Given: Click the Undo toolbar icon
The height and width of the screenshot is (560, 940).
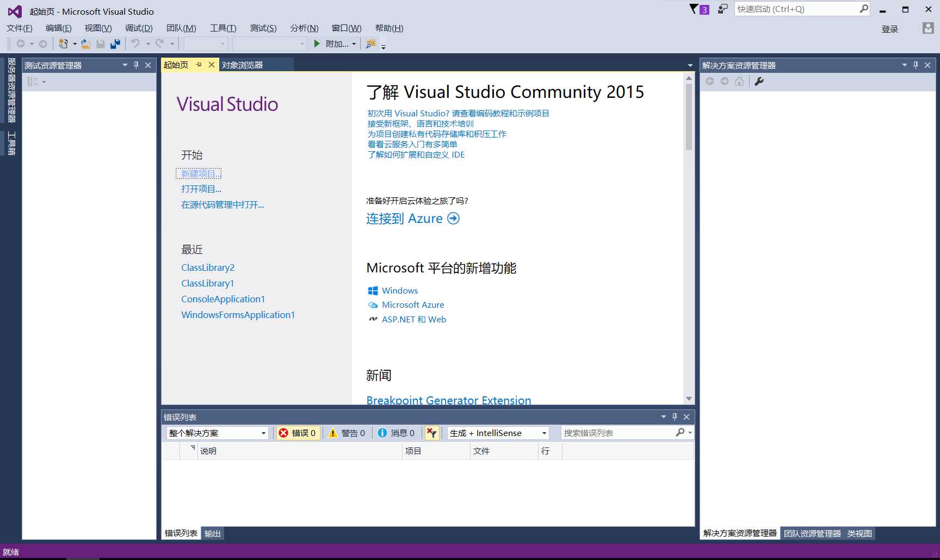Looking at the screenshot, I should [135, 43].
